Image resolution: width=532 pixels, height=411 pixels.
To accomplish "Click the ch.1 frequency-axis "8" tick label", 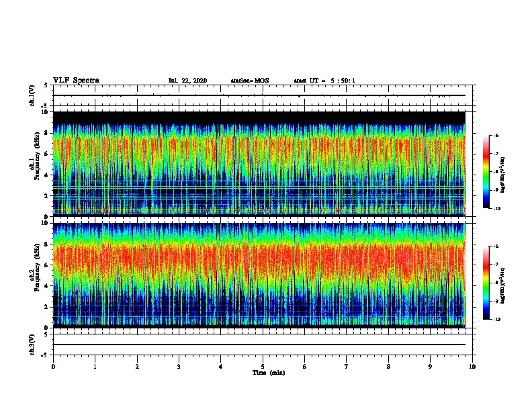I will pyautogui.click(x=46, y=133).
